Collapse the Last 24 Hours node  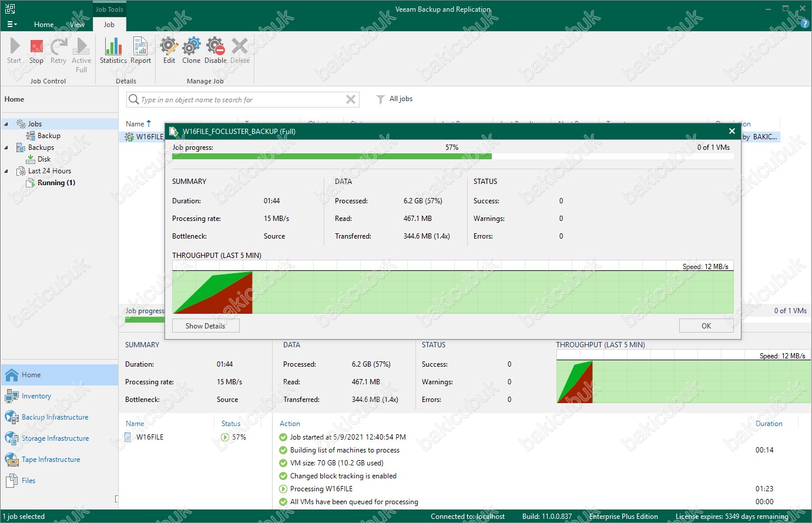(x=6, y=171)
